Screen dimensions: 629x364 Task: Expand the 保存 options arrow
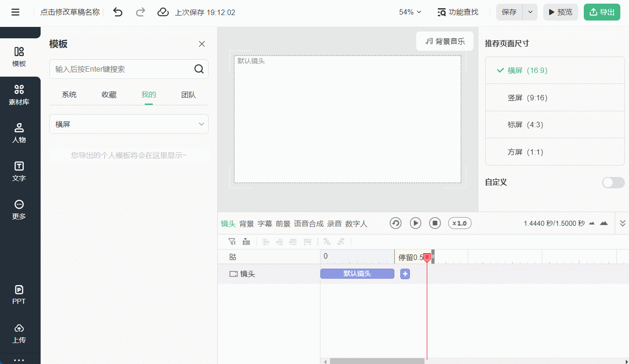click(x=530, y=12)
